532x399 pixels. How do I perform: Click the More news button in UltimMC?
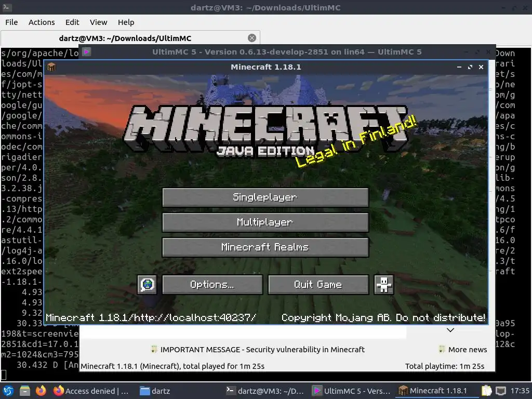pyautogui.click(x=463, y=350)
